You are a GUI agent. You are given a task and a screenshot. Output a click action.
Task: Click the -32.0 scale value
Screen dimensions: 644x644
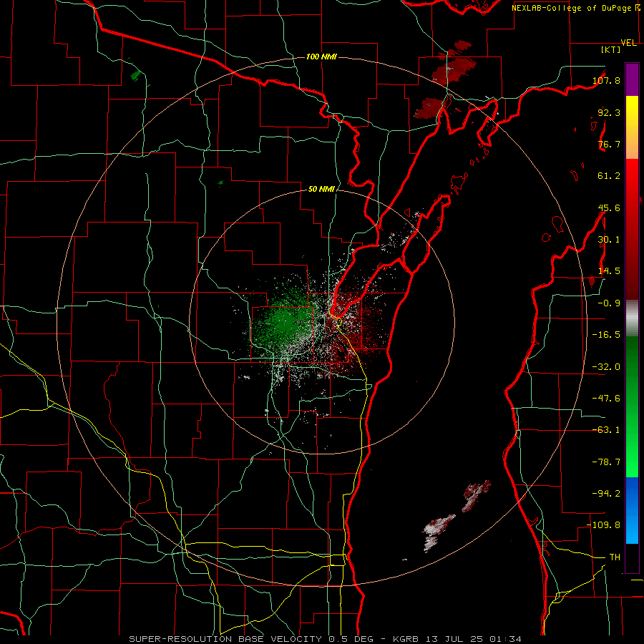pos(606,367)
